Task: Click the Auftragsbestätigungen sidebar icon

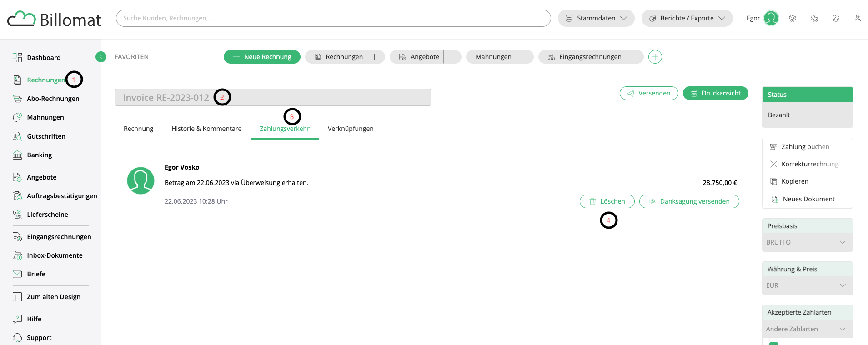Action: pos(17,196)
